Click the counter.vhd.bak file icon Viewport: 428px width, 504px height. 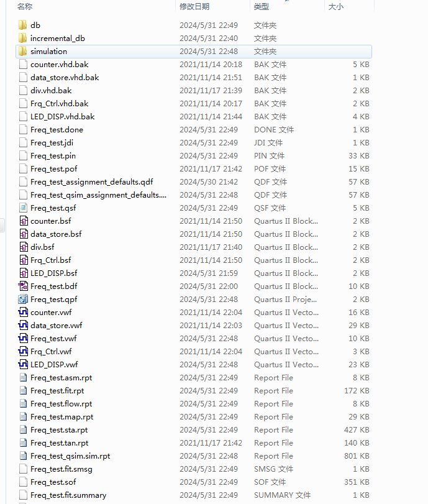tap(23, 64)
